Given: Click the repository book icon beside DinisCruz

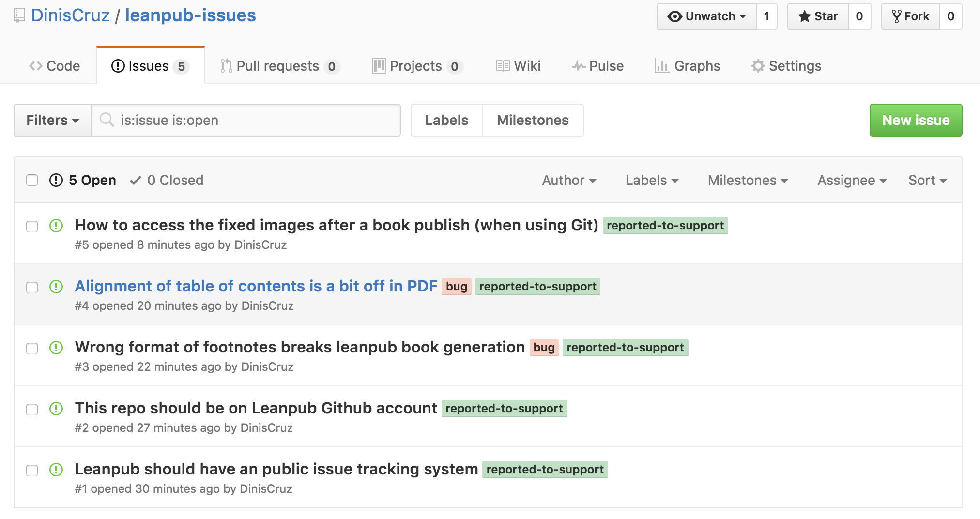Looking at the screenshot, I should pos(19,15).
